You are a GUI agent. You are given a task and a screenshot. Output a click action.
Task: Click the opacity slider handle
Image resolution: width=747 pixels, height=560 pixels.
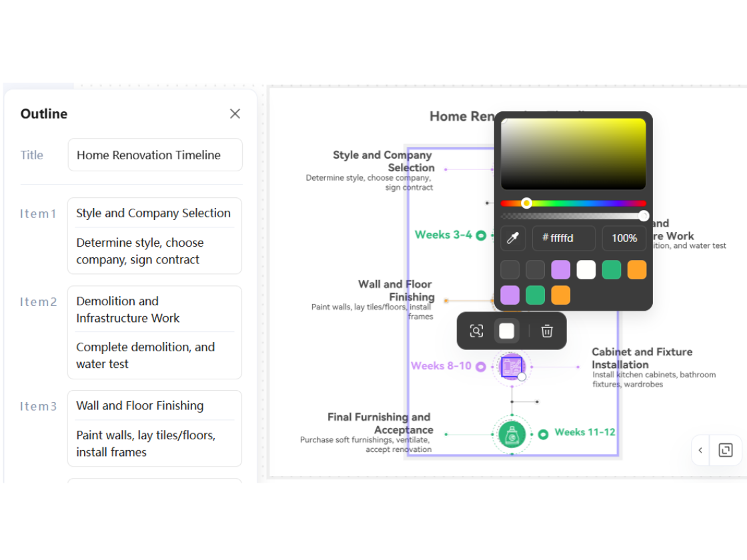tap(644, 215)
